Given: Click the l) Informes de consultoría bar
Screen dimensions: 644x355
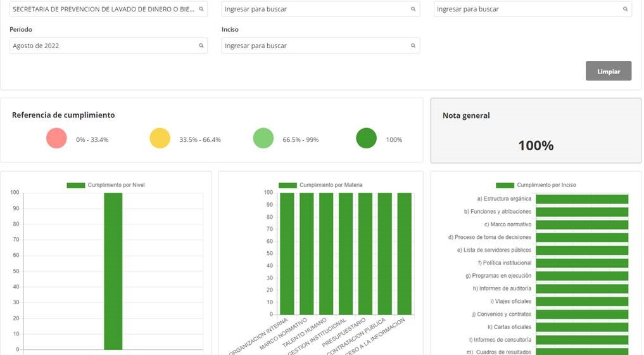Looking at the screenshot, I should click(582, 340).
